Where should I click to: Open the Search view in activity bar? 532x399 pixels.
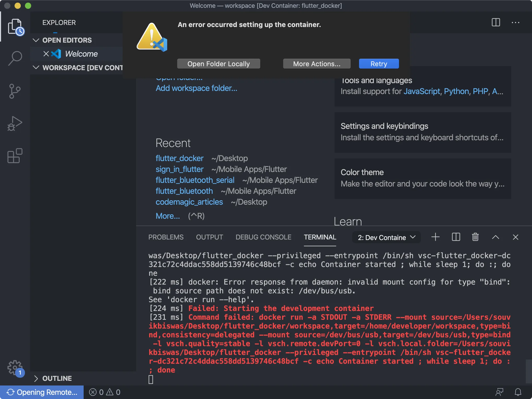(x=15, y=58)
